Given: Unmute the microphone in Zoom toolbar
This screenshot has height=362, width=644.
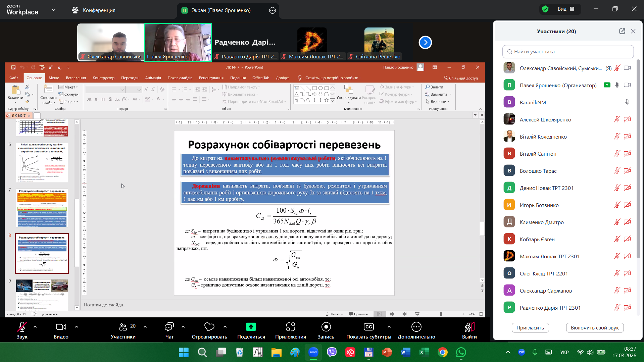Looking at the screenshot, I should tap(22, 327).
